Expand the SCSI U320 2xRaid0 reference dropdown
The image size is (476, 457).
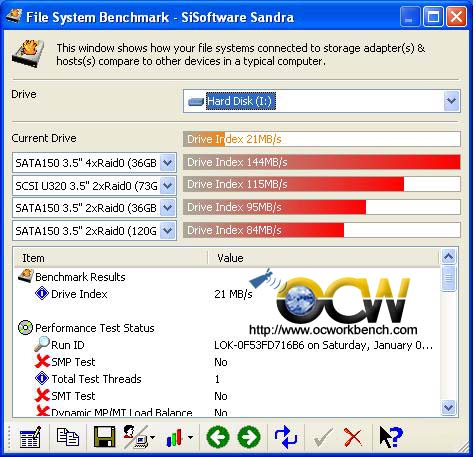tap(168, 185)
